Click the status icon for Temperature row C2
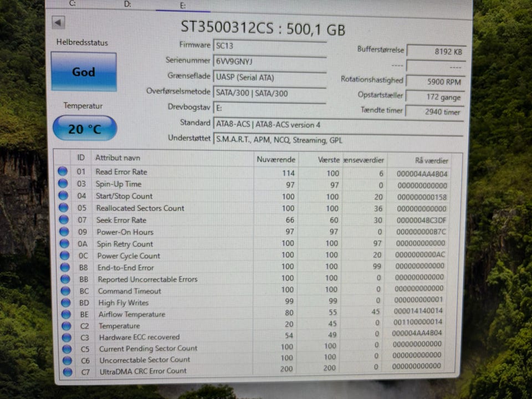This screenshot has height=399, width=532. [66, 326]
